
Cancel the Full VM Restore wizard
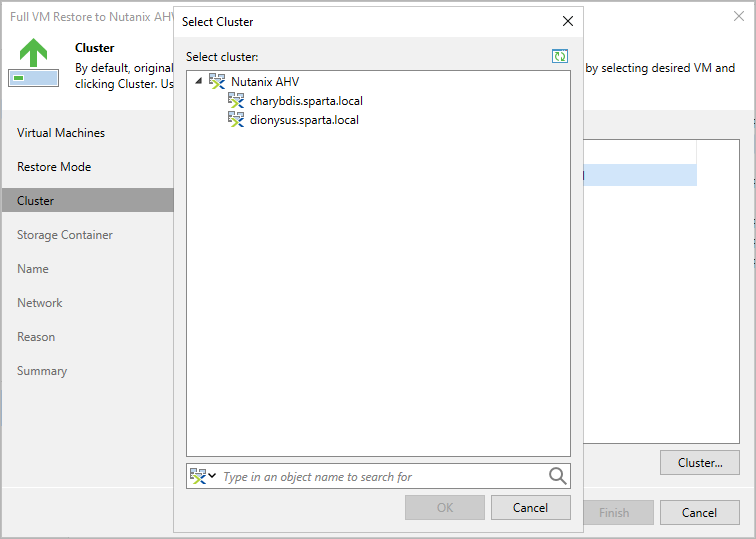tap(700, 512)
